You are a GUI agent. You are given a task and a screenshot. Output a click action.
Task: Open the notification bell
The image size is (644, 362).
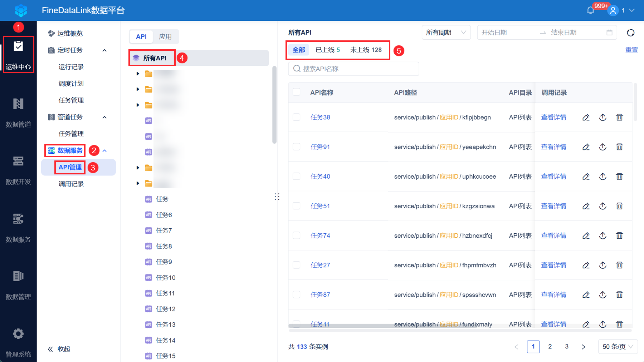[591, 10]
